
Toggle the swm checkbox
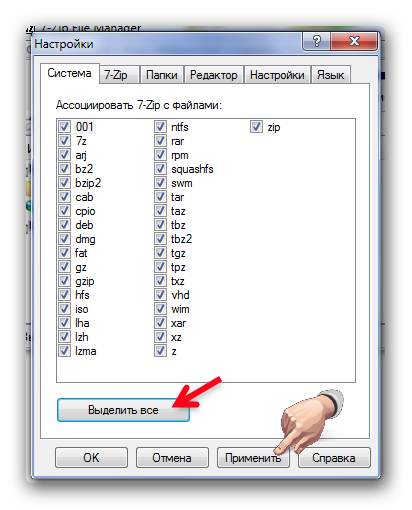pos(160,183)
